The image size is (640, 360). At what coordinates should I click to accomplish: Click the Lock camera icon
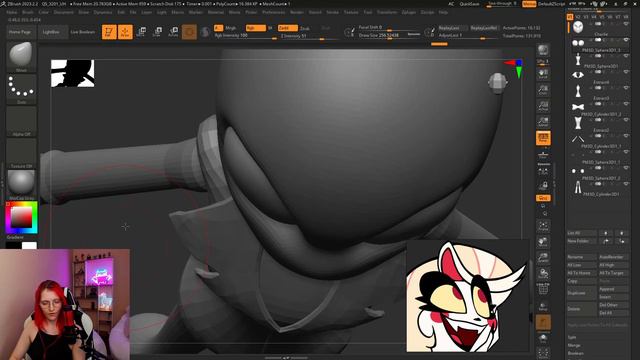(x=543, y=186)
